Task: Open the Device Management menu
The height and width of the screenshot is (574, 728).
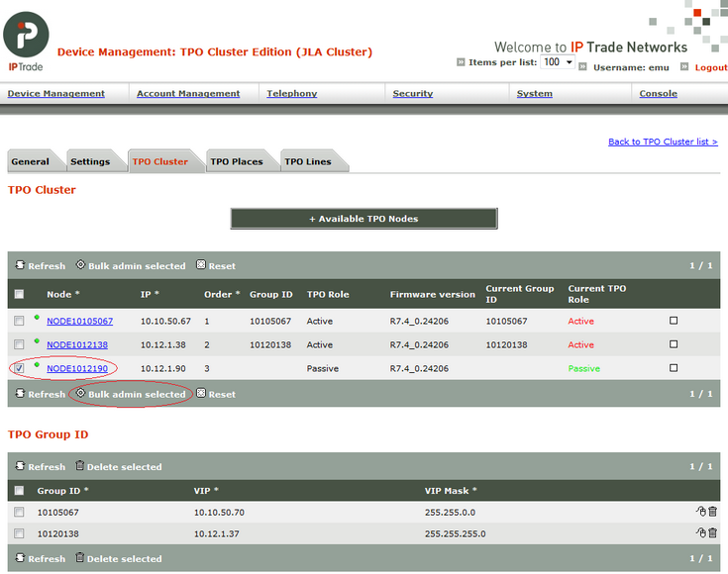Action: click(x=56, y=93)
